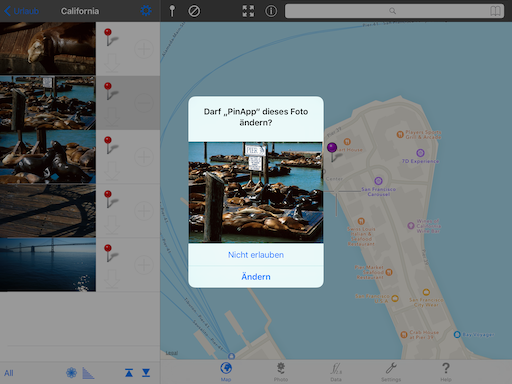Click the down arrow on the sea lion close-up row
The width and height of the screenshot is (512, 384).
point(112,63)
